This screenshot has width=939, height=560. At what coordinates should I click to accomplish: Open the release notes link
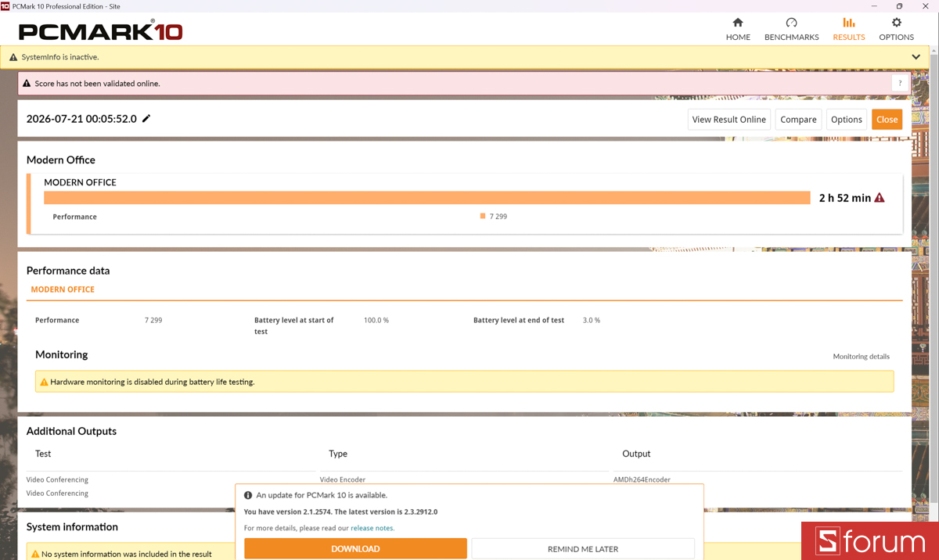tap(372, 528)
